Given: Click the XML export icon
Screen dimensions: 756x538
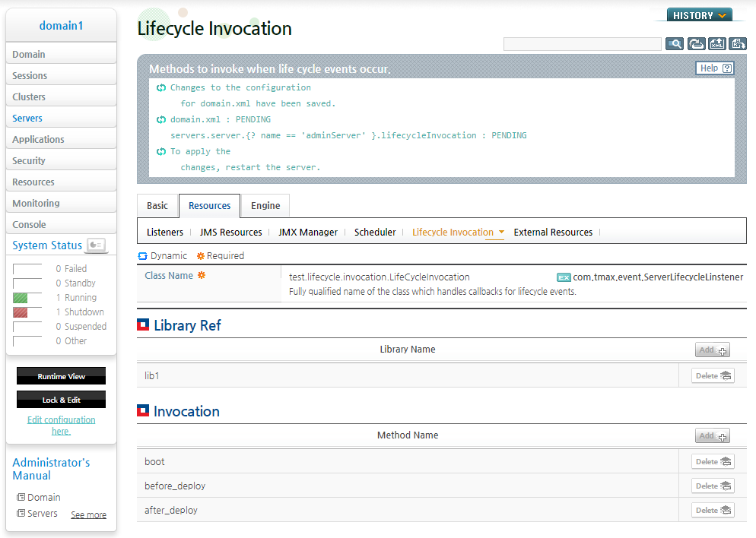Looking at the screenshot, I should tap(717, 44).
